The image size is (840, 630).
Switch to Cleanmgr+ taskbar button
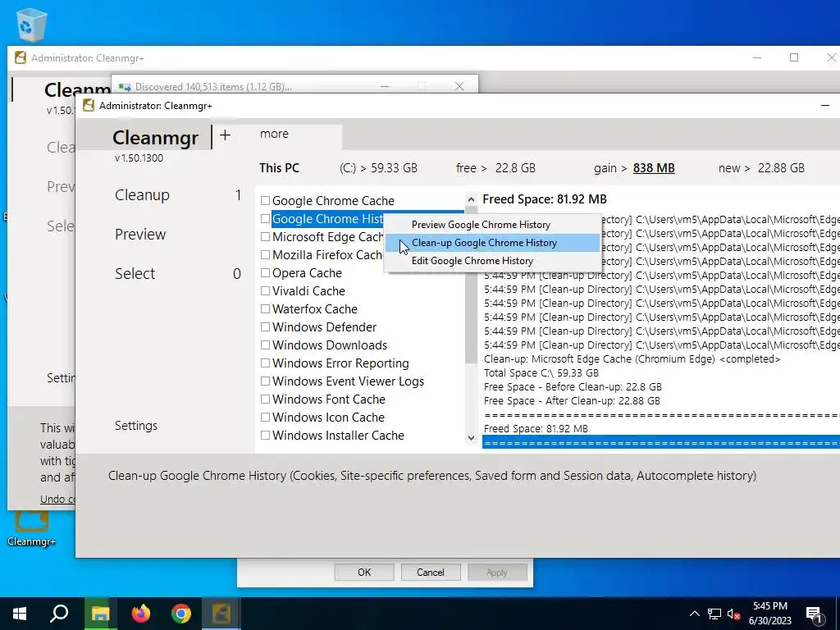[x=221, y=614]
